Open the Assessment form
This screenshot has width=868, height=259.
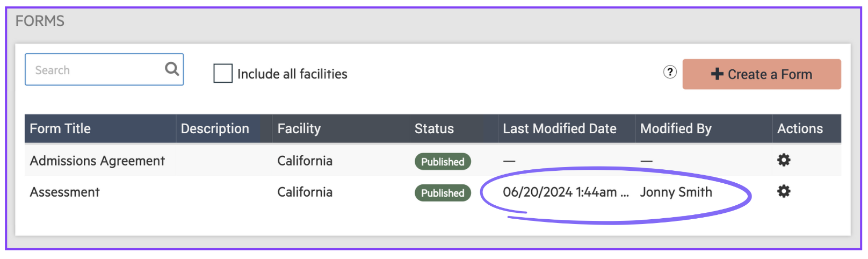click(65, 192)
